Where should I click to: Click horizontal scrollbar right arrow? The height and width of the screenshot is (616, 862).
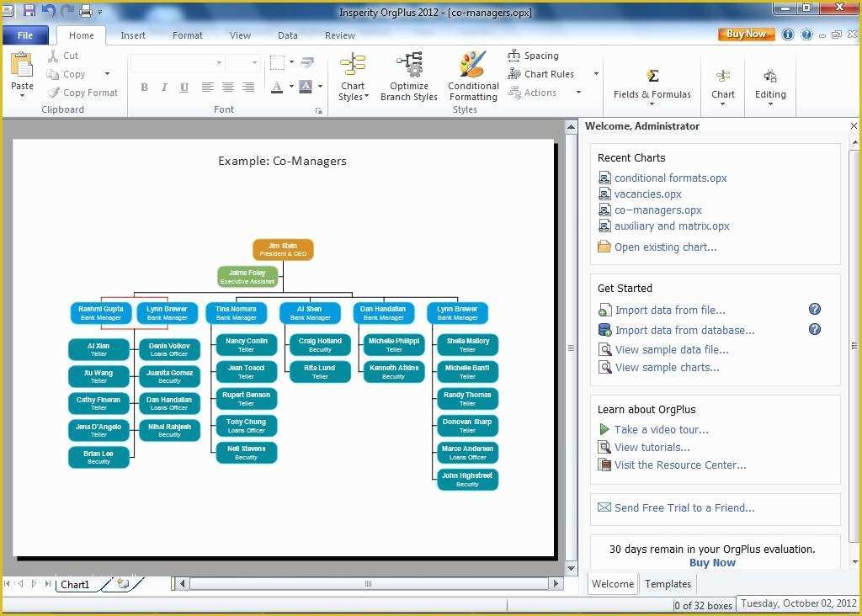(x=556, y=583)
